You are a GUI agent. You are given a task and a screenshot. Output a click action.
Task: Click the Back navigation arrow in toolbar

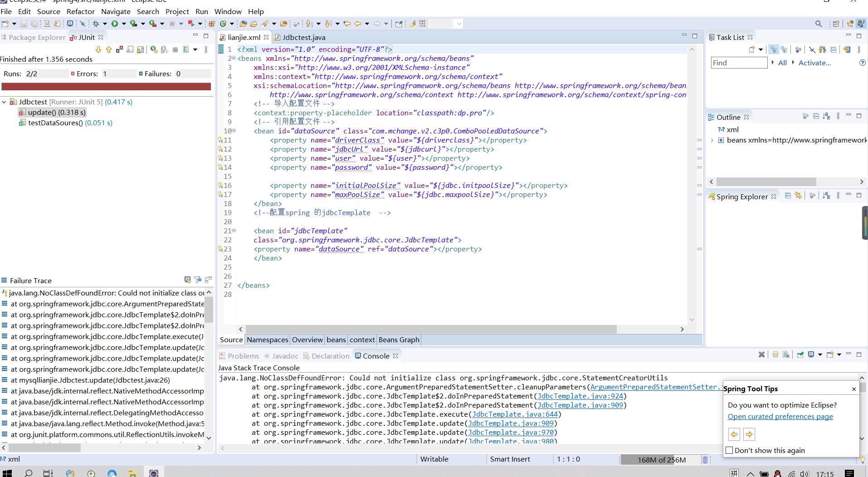358,24
